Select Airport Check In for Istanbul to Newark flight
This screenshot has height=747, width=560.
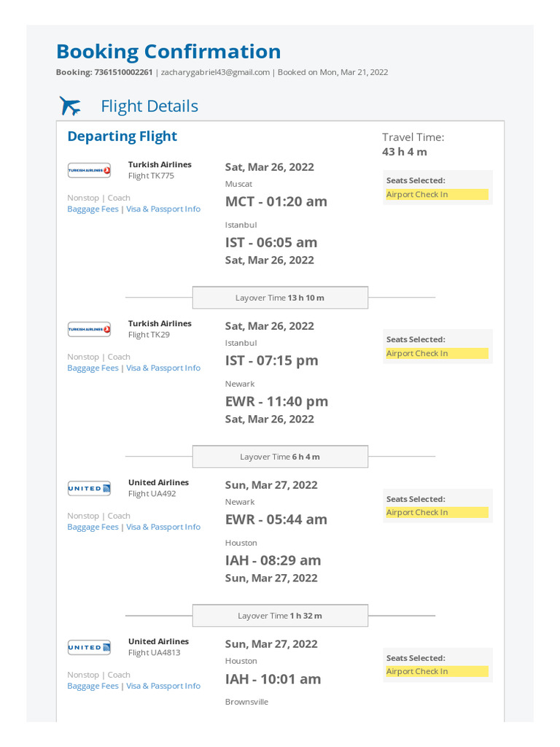click(x=437, y=354)
